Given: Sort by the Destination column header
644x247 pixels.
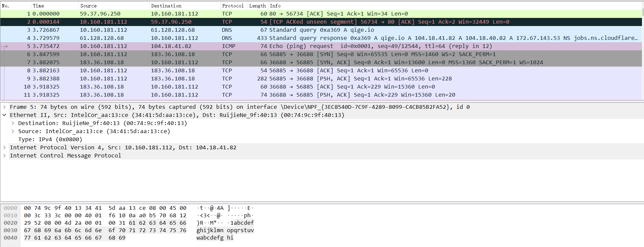Looking at the screenshot, I should coord(185,6).
